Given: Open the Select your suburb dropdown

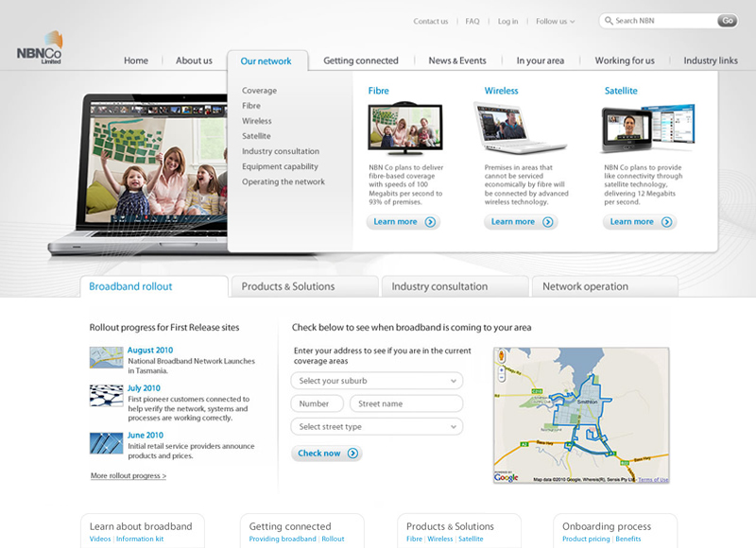Looking at the screenshot, I should click(376, 381).
